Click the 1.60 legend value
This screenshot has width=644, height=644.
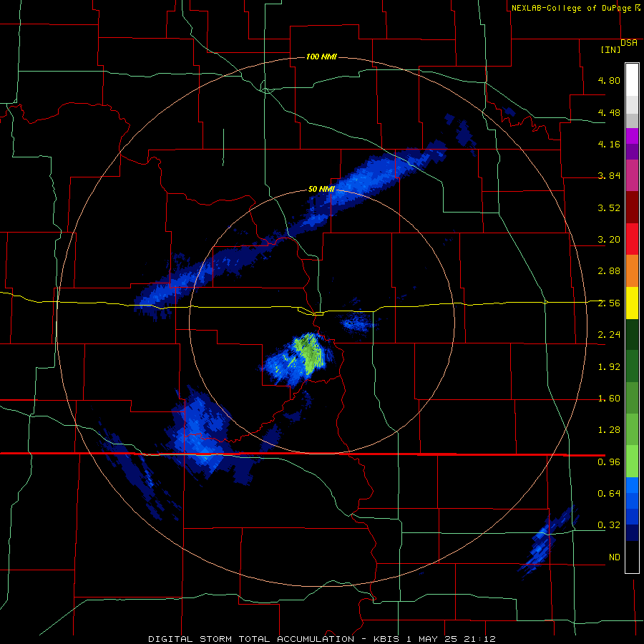pos(609,399)
